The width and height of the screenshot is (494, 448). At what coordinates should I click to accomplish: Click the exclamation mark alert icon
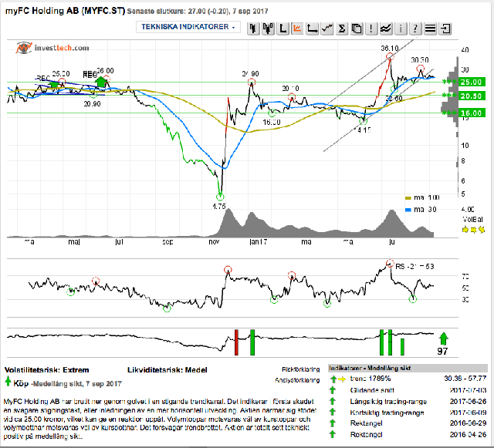(x=371, y=29)
